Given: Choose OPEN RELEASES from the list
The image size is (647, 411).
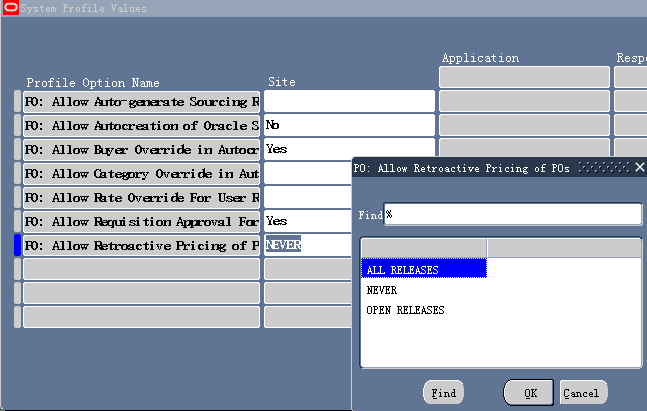Looking at the screenshot, I should 405,310.
